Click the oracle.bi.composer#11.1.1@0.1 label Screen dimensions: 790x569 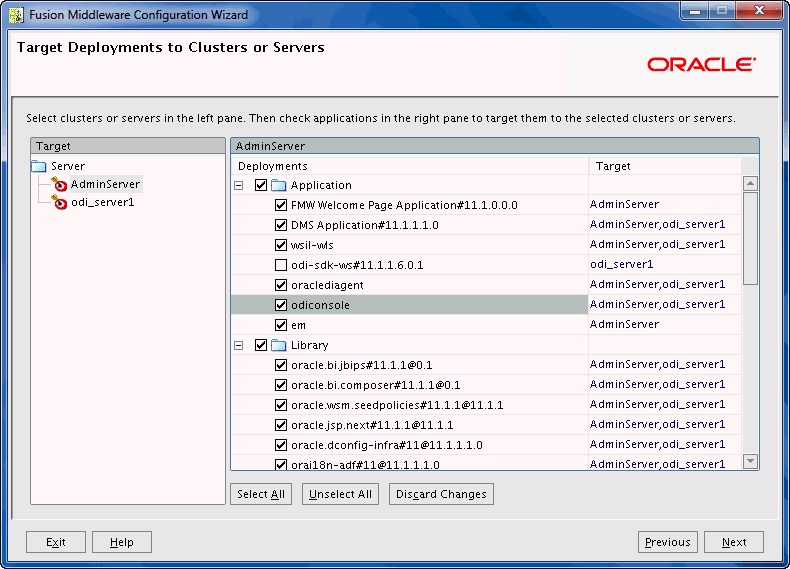[376, 385]
